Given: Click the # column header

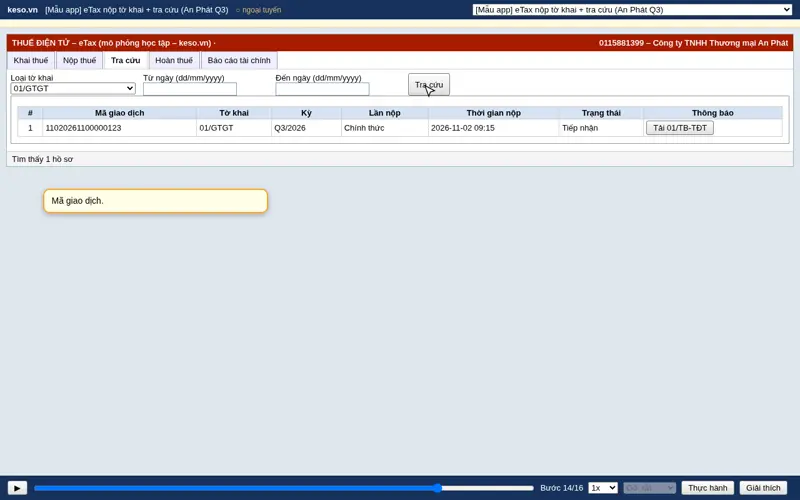Looking at the screenshot, I should [x=30, y=113].
